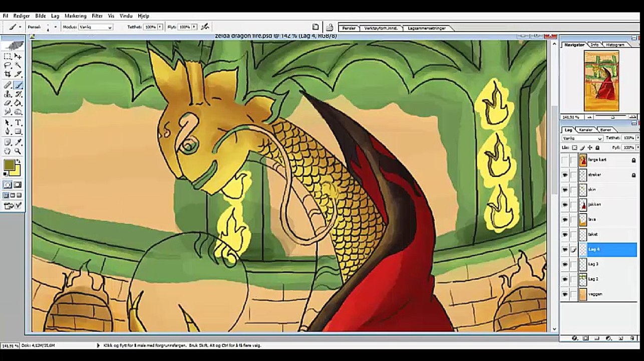The image size is (644, 361).
Task: Select the Magic Wand tool
Action: coord(18,65)
